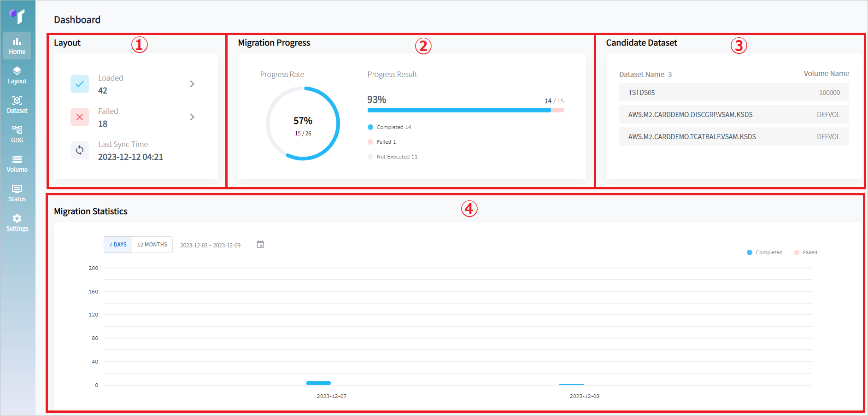Open the Status sidebar page
The image size is (868, 416).
click(17, 193)
